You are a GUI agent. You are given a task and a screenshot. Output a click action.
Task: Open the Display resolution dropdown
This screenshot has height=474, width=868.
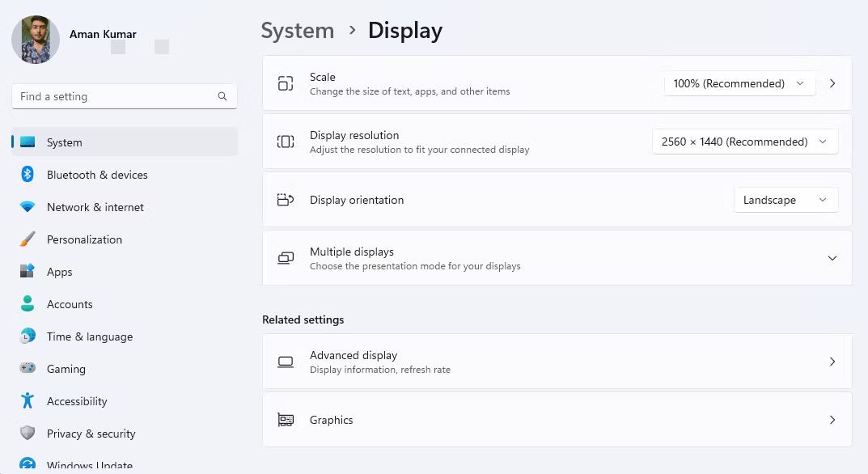click(x=743, y=142)
